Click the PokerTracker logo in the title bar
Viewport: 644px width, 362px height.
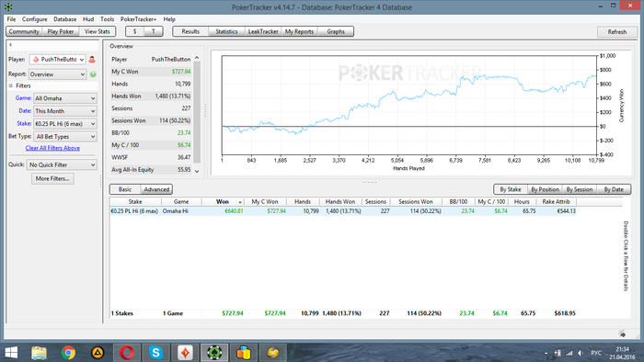tap(8, 7)
